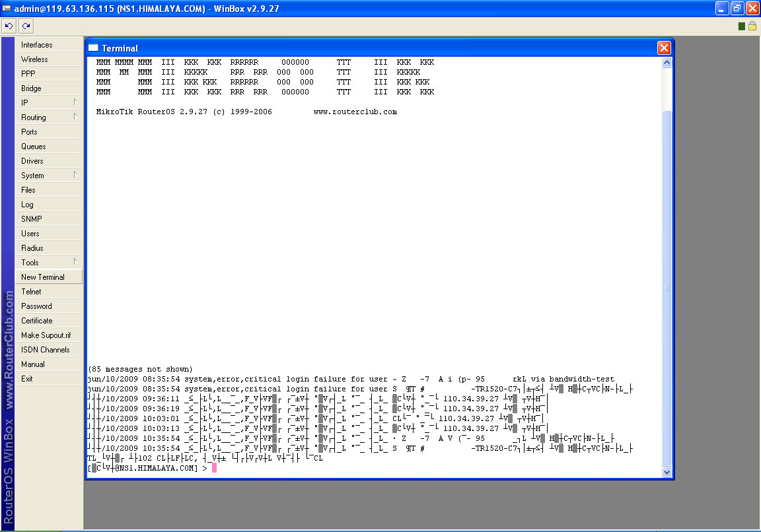Image resolution: width=761 pixels, height=532 pixels.
Task: Click the terminal prompt input cursor
Action: point(214,468)
